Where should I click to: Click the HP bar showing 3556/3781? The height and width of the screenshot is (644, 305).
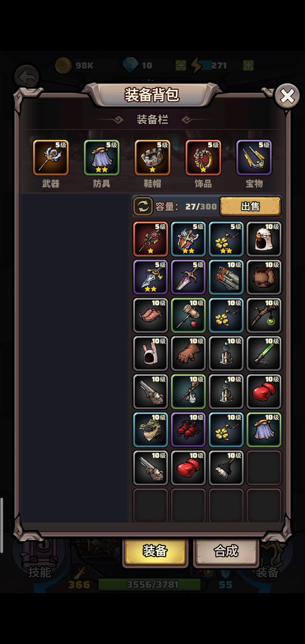click(152, 585)
